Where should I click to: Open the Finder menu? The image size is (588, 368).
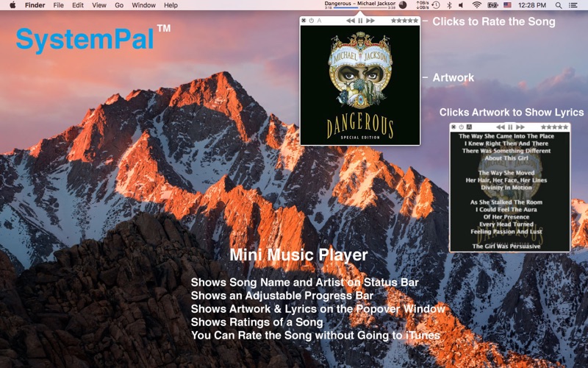click(35, 5)
